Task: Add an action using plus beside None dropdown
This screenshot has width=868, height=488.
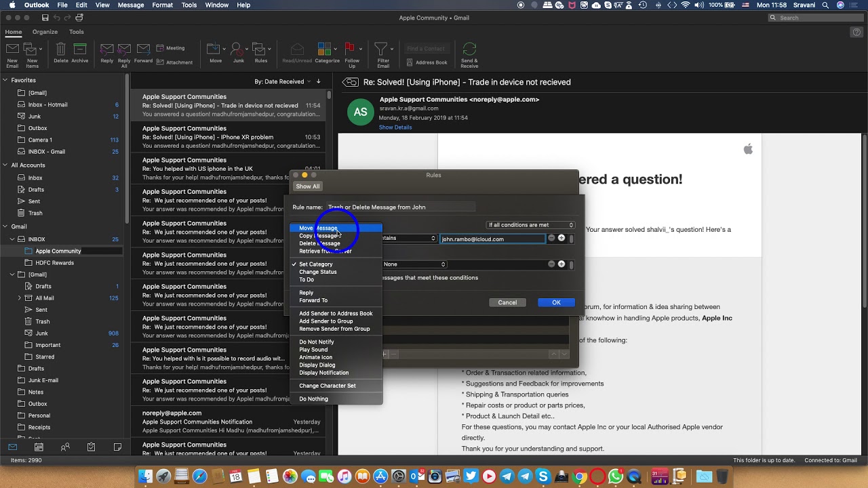Action: pos(561,264)
